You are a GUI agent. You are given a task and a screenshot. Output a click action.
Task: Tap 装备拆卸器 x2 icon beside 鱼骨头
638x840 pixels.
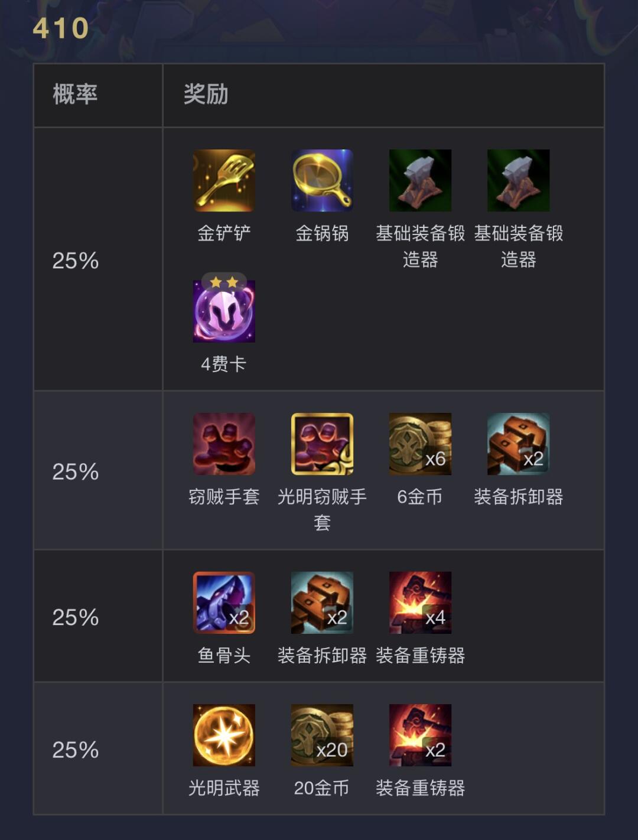322,603
